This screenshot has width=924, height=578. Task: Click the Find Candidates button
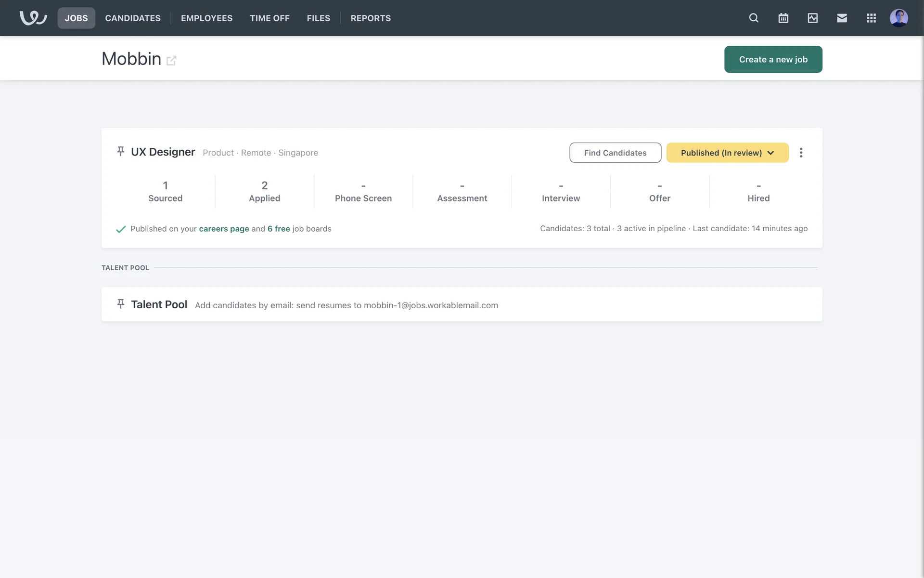coord(615,153)
